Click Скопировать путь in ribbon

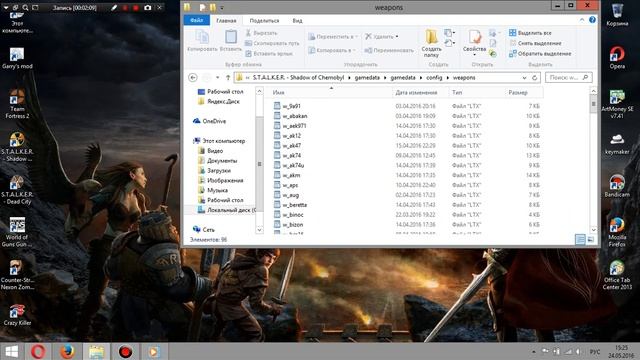(272, 43)
